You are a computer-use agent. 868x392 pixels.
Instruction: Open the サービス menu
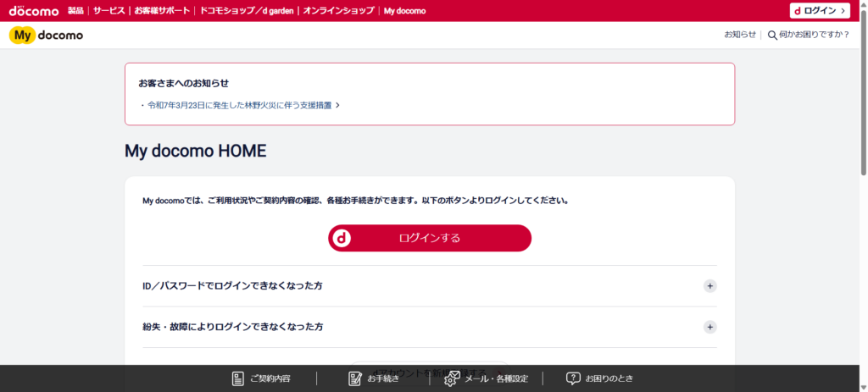[109, 10]
